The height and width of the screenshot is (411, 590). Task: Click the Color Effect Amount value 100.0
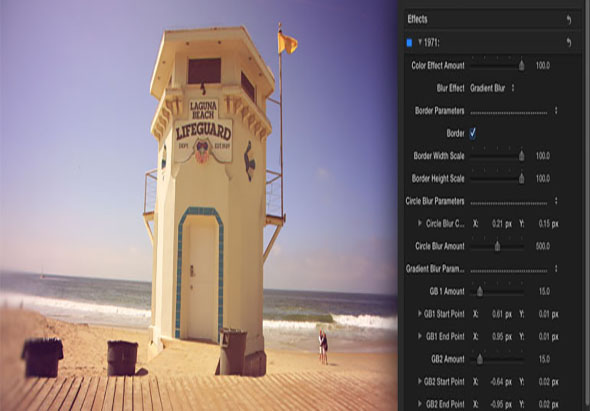coord(543,65)
